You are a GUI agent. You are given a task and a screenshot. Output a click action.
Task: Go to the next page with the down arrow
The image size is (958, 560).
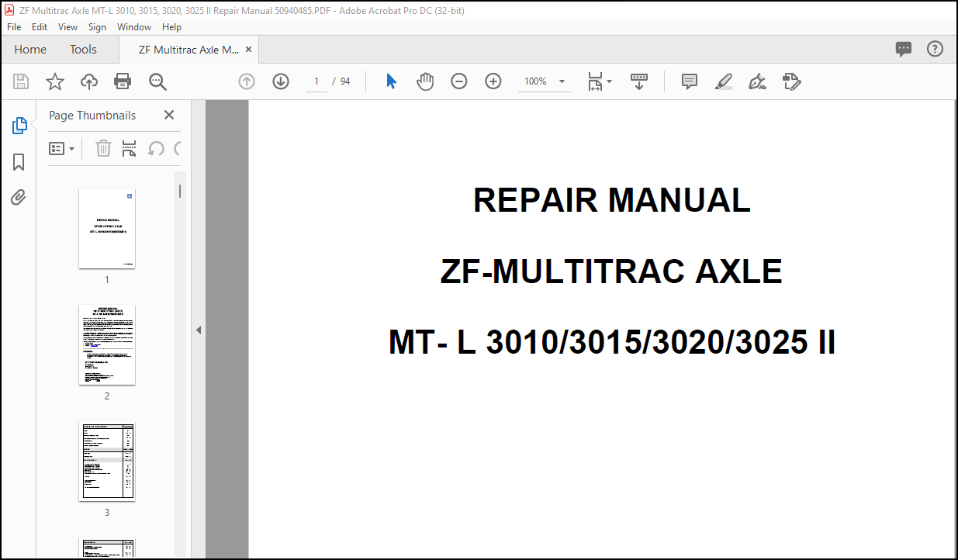click(x=281, y=81)
